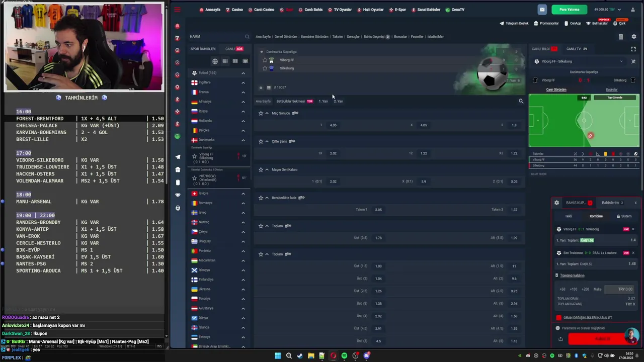The image size is (644, 362).
Task: Open the Casino menu
Action: pyautogui.click(x=234, y=10)
